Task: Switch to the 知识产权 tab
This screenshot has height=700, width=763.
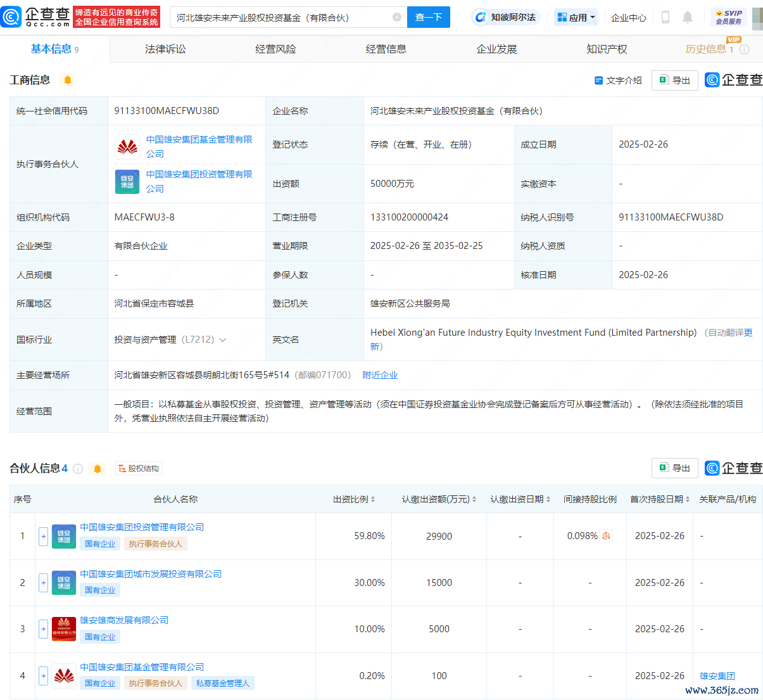Action: pyautogui.click(x=607, y=49)
